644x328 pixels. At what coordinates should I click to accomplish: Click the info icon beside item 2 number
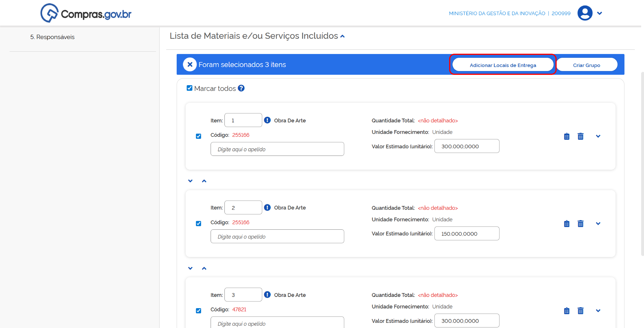click(x=267, y=208)
